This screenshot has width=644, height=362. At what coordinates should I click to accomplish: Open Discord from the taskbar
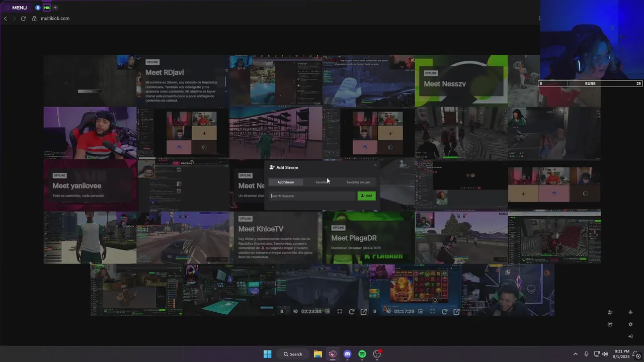[x=347, y=354]
